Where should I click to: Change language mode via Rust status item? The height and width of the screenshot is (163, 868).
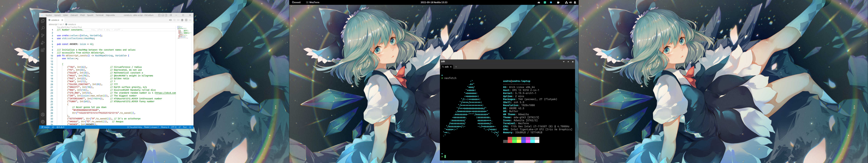[x=185, y=127]
